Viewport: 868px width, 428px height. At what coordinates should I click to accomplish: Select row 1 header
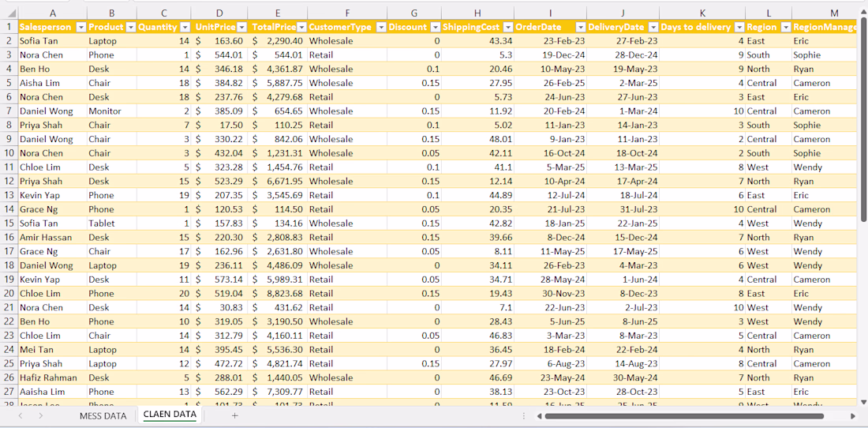(9, 27)
